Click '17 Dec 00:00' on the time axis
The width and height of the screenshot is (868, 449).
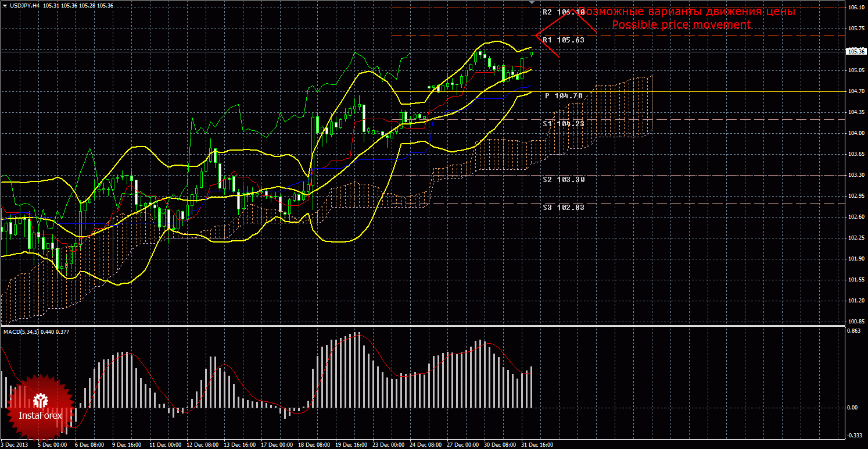point(277,445)
